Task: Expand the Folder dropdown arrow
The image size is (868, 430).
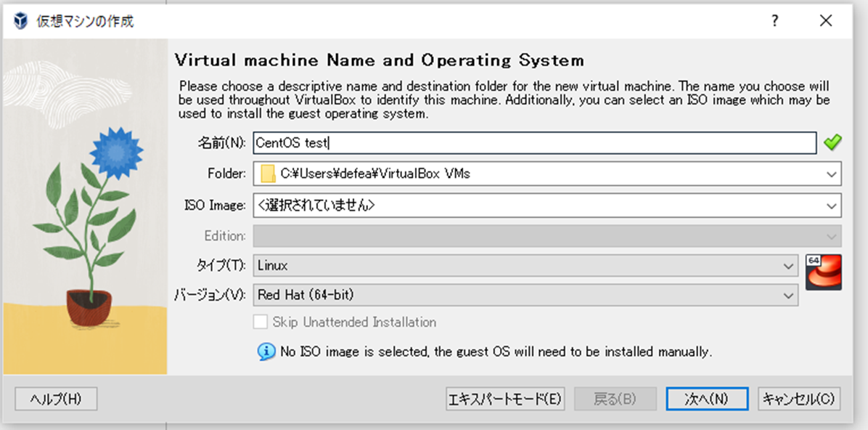Action: [x=831, y=174]
